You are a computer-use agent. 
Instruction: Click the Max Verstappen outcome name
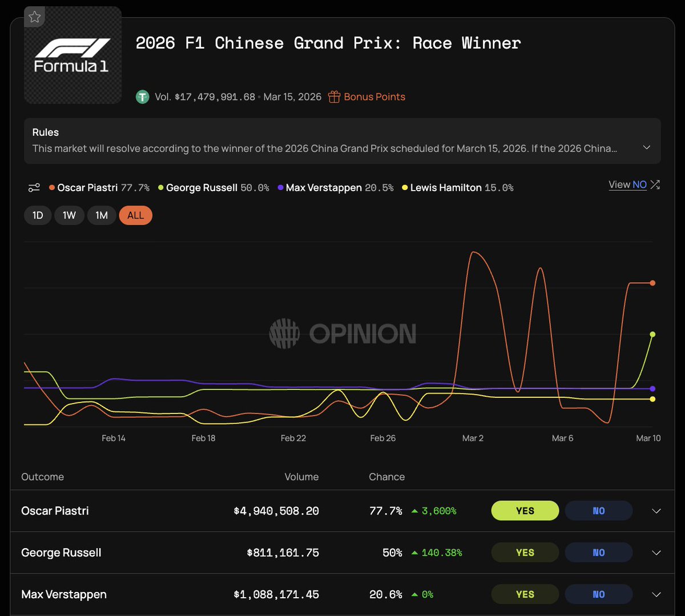click(x=64, y=594)
